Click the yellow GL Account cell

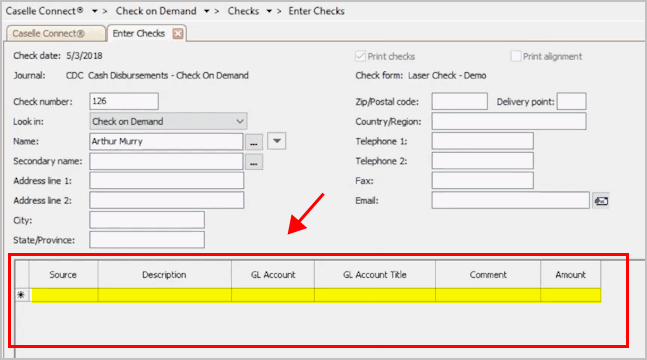pos(273,295)
